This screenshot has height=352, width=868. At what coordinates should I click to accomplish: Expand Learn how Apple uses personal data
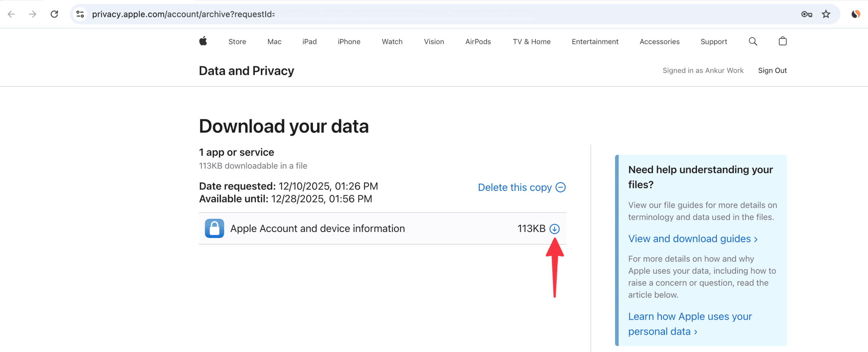pyautogui.click(x=695, y=331)
